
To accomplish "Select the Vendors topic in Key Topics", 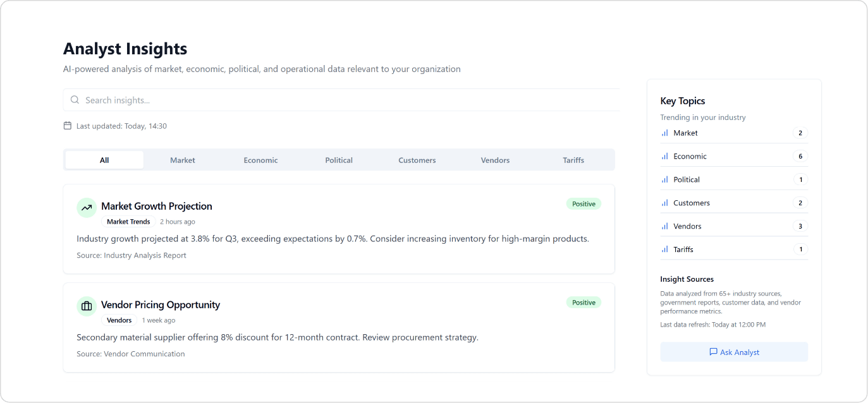I will [687, 226].
